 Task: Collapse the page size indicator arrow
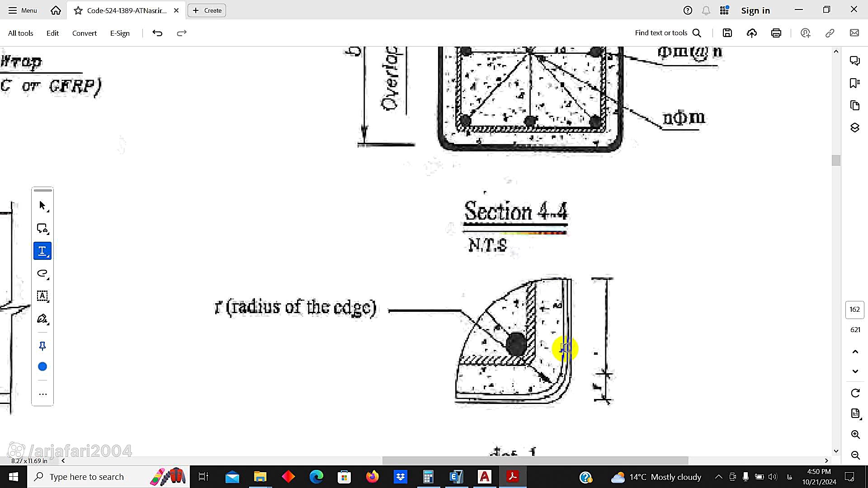[63, 461]
